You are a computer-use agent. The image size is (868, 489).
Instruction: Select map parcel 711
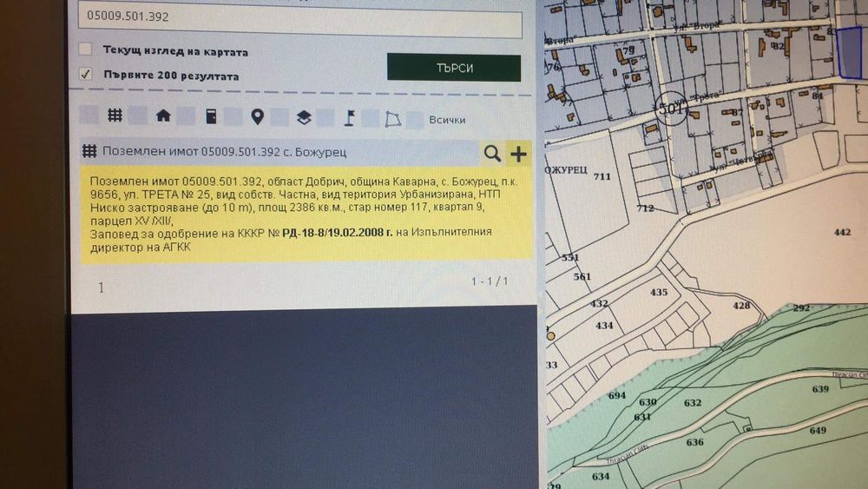(602, 176)
